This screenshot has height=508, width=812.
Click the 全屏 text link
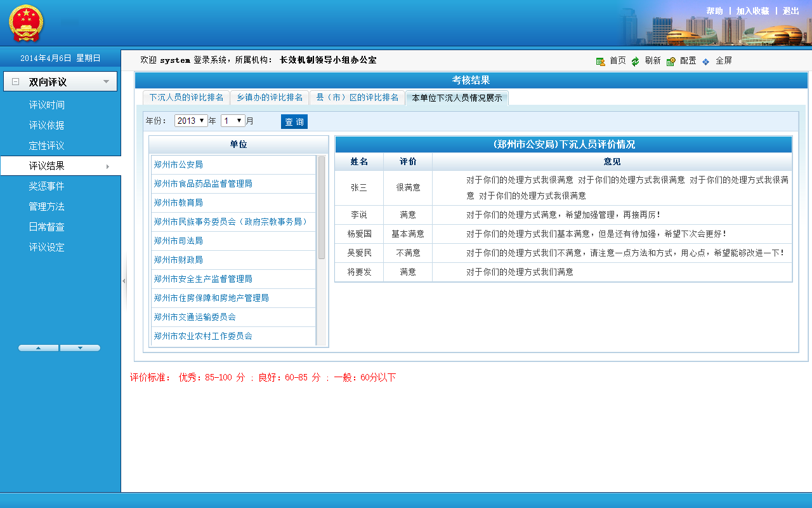[x=724, y=61]
